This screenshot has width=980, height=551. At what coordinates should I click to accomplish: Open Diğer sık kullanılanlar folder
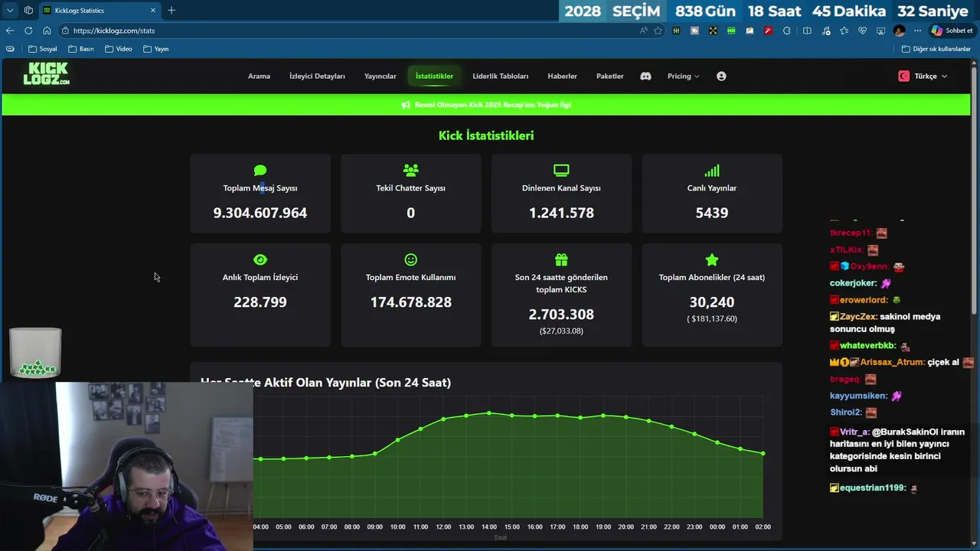tap(936, 49)
